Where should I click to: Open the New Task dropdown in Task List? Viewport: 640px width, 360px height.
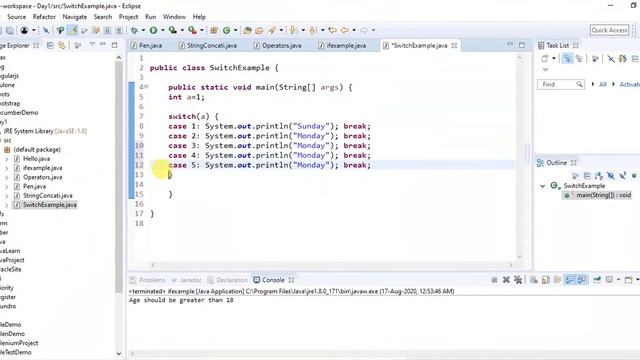click(x=554, y=58)
